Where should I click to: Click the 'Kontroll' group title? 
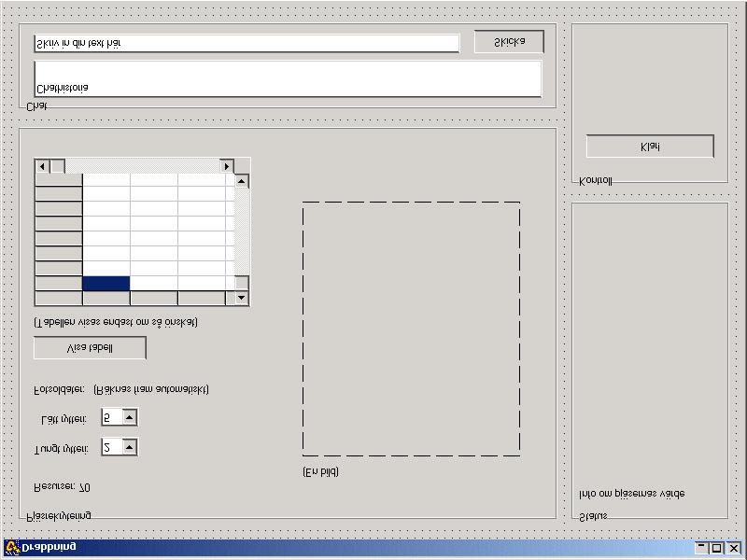coord(596,181)
